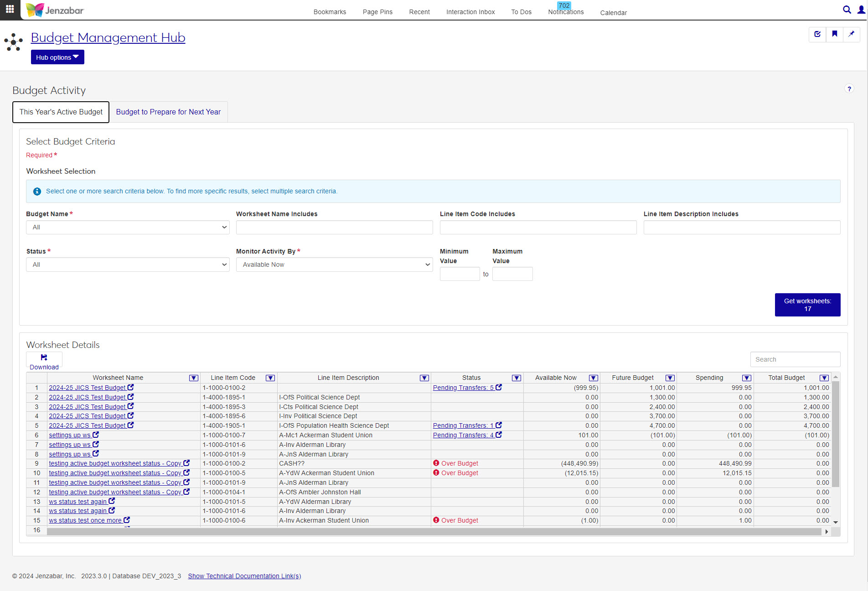This screenshot has height=591, width=868.
Task: Open external link icon beside Pending Transfers: 5
Action: pyautogui.click(x=499, y=388)
